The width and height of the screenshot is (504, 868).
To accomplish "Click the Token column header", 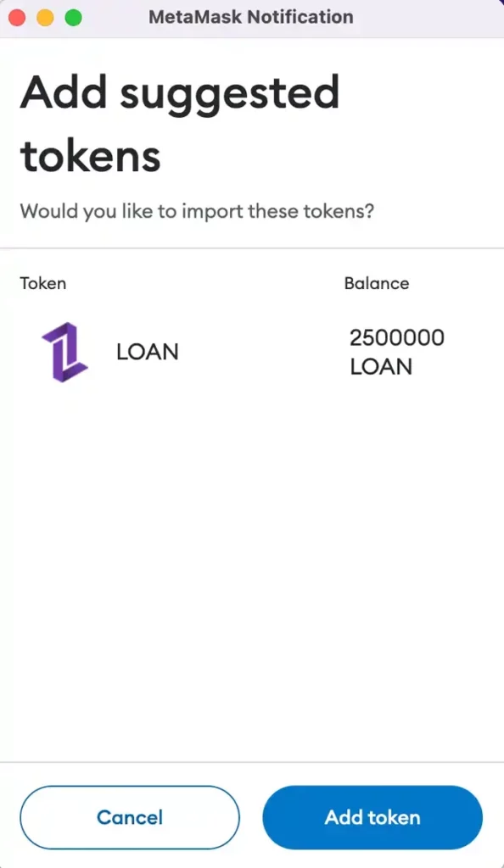I will coord(42,283).
